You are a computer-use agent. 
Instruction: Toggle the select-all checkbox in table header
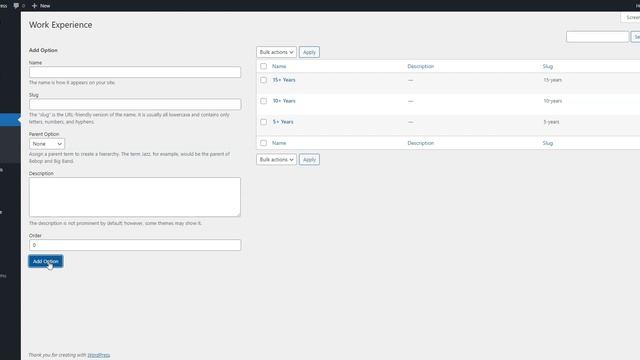point(264,66)
